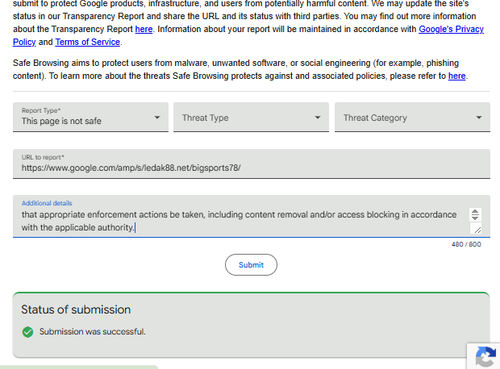Open Google's Privacy Policy link
Screen dimensions: 500x369
[x=451, y=29]
